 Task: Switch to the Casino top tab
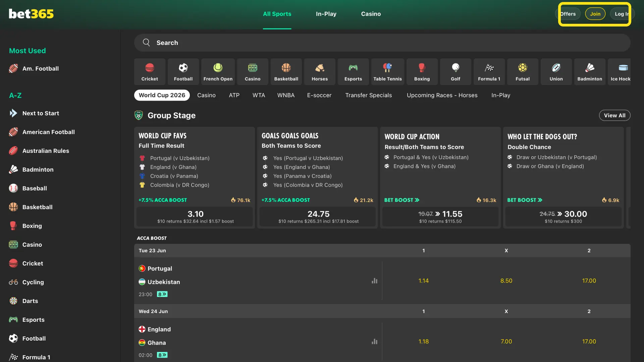[371, 14]
